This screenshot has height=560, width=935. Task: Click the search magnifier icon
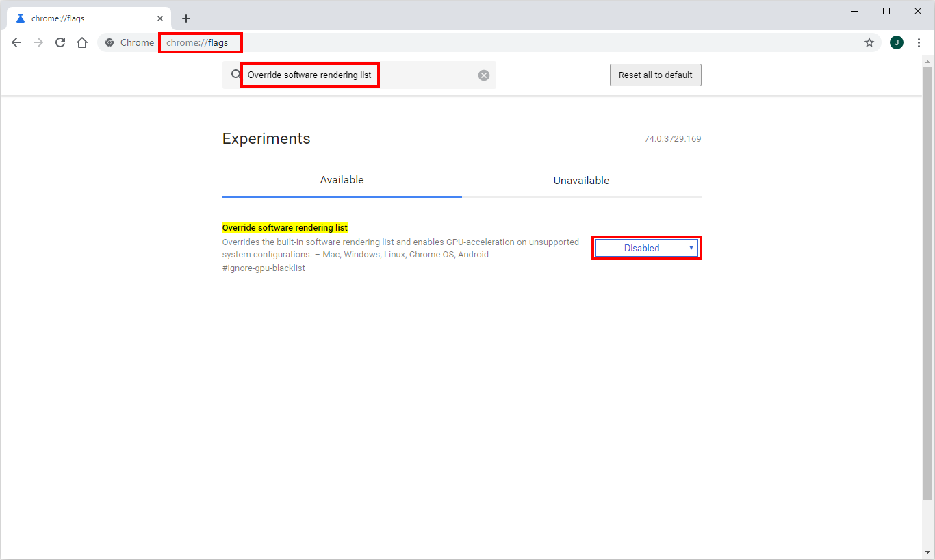click(x=235, y=75)
